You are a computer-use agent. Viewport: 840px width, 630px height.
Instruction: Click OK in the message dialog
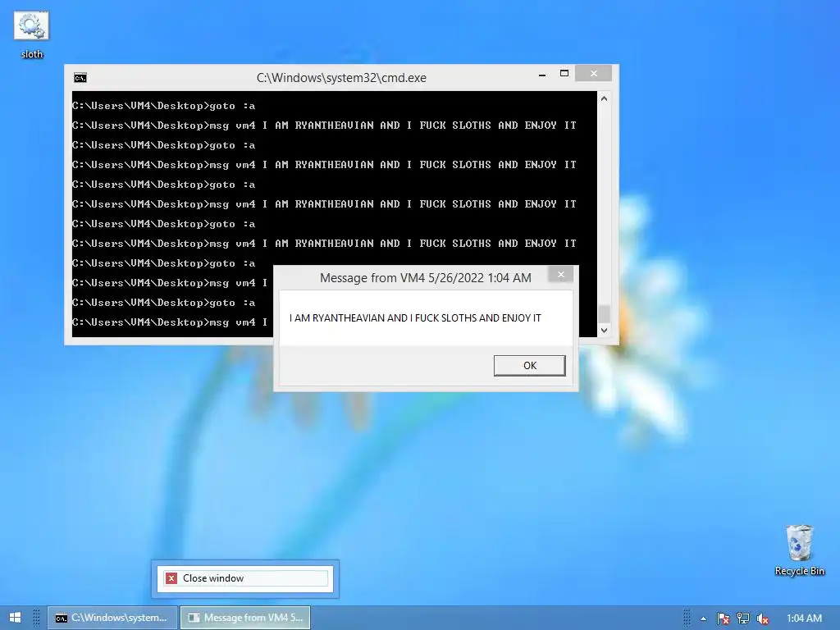(x=529, y=365)
